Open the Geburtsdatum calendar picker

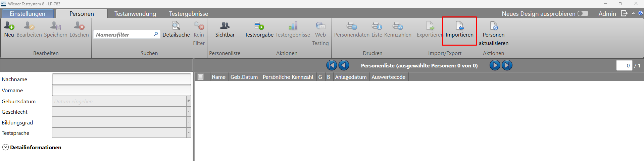pyautogui.click(x=189, y=101)
